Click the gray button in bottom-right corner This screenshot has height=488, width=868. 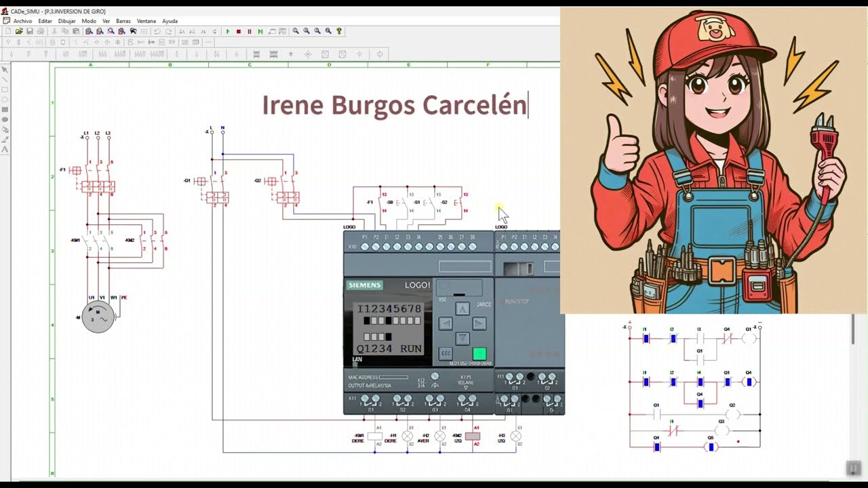pos(853,468)
